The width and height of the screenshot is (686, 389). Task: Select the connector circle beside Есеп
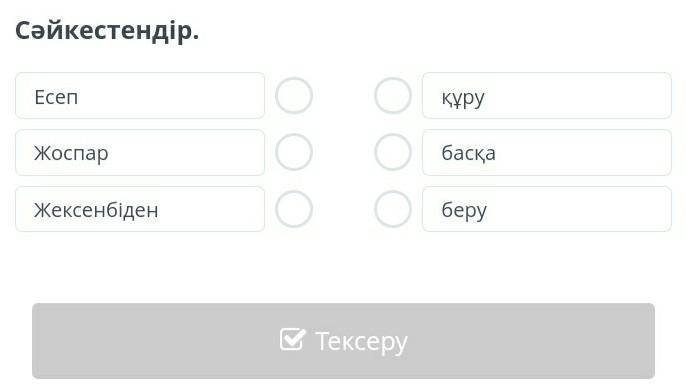[x=294, y=95]
